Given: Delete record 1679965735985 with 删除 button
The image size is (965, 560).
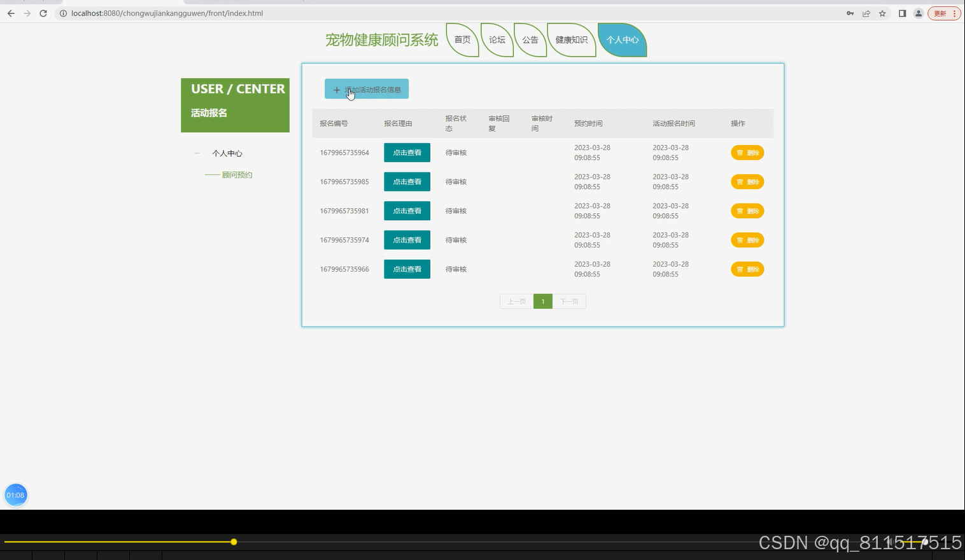Looking at the screenshot, I should [747, 182].
